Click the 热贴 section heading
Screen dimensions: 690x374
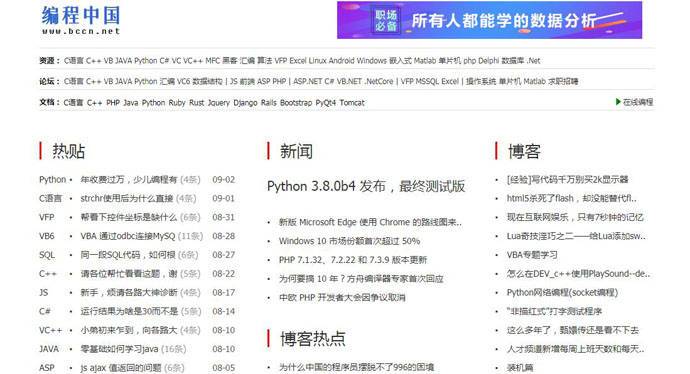pos(68,151)
